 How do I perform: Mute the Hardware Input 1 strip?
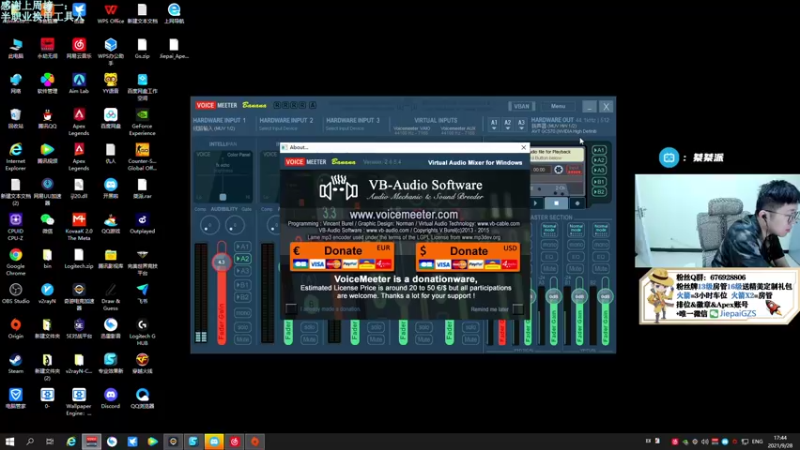[242, 339]
